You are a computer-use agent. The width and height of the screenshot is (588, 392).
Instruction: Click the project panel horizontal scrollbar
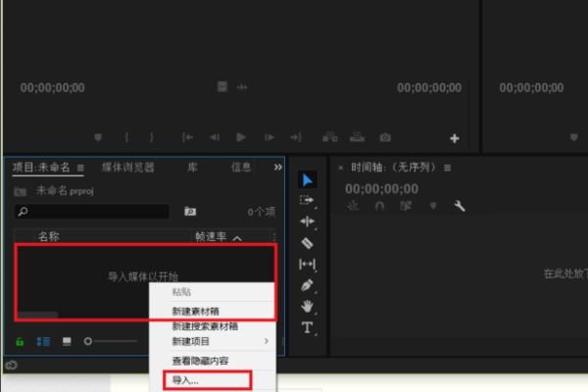(x=38, y=315)
